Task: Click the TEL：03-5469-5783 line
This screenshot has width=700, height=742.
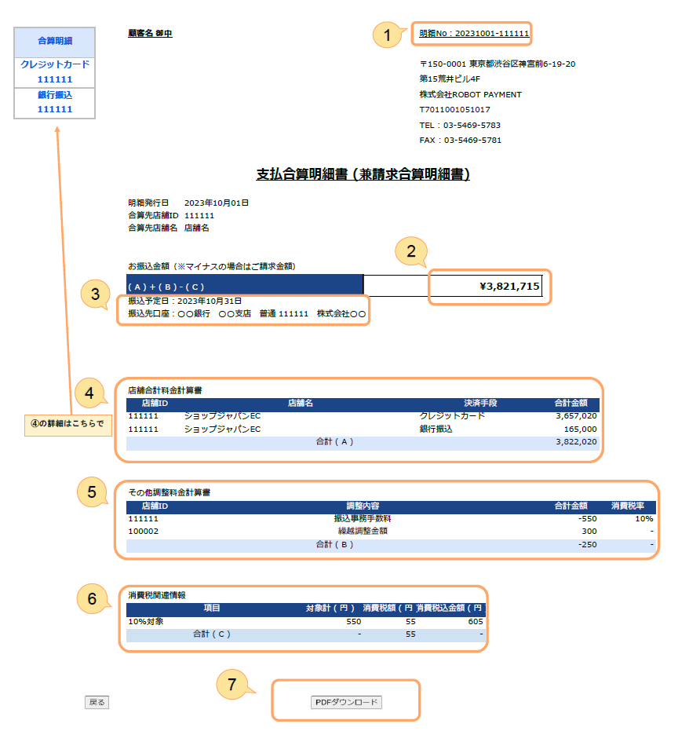Action: 460,126
